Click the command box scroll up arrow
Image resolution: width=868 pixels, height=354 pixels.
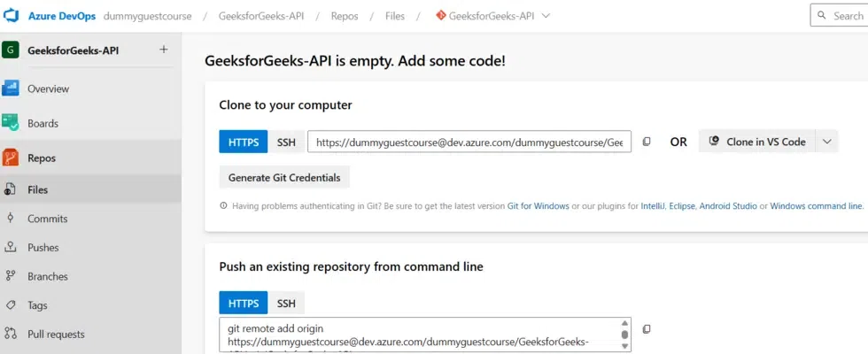(x=625, y=323)
